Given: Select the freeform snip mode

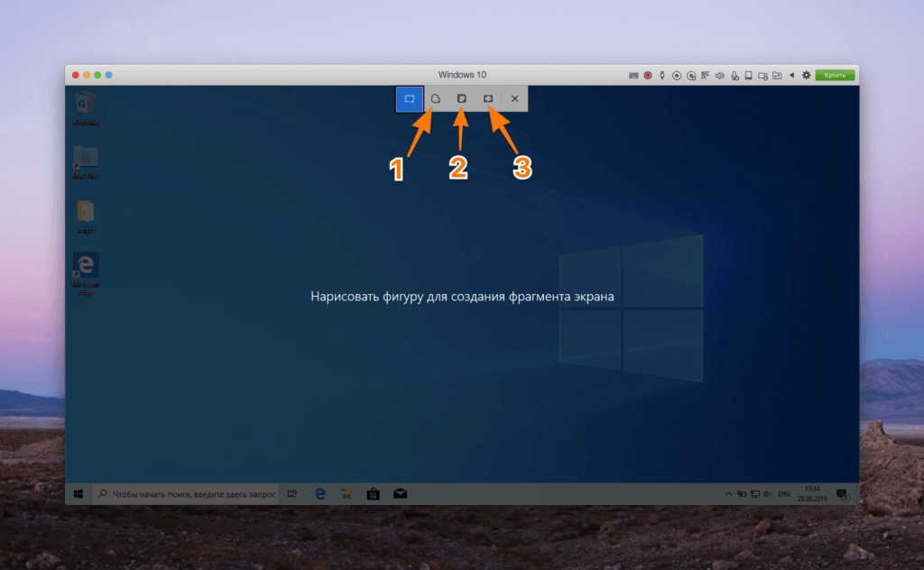Looking at the screenshot, I should point(436,99).
